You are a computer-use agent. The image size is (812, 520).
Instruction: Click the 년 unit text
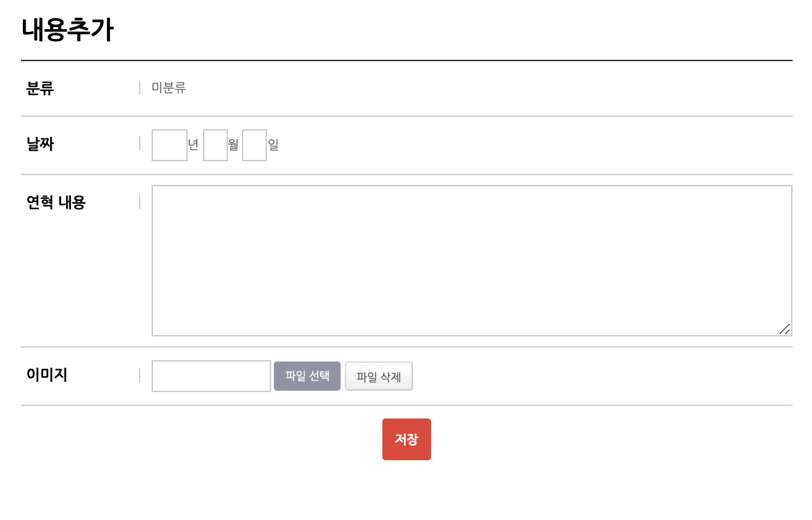tap(193, 145)
